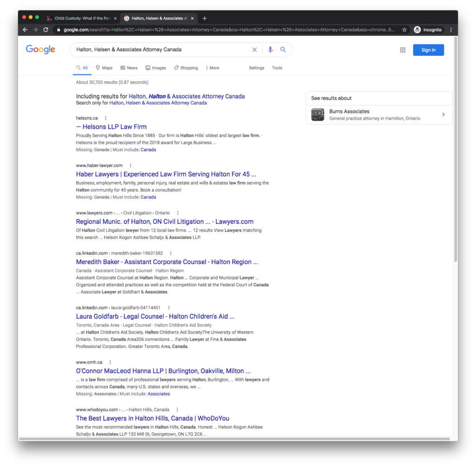Click Must include Associates under O'Connor result

tap(159, 394)
